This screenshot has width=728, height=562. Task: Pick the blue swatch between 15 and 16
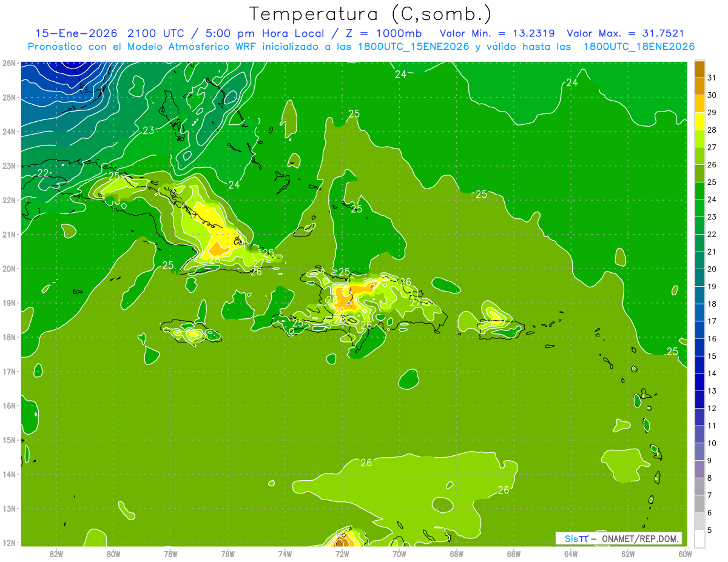[699, 347]
